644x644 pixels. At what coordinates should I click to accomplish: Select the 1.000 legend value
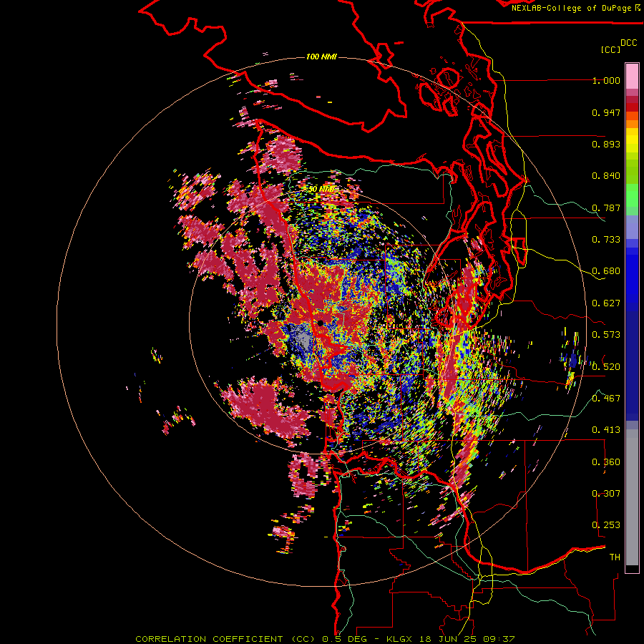[606, 80]
